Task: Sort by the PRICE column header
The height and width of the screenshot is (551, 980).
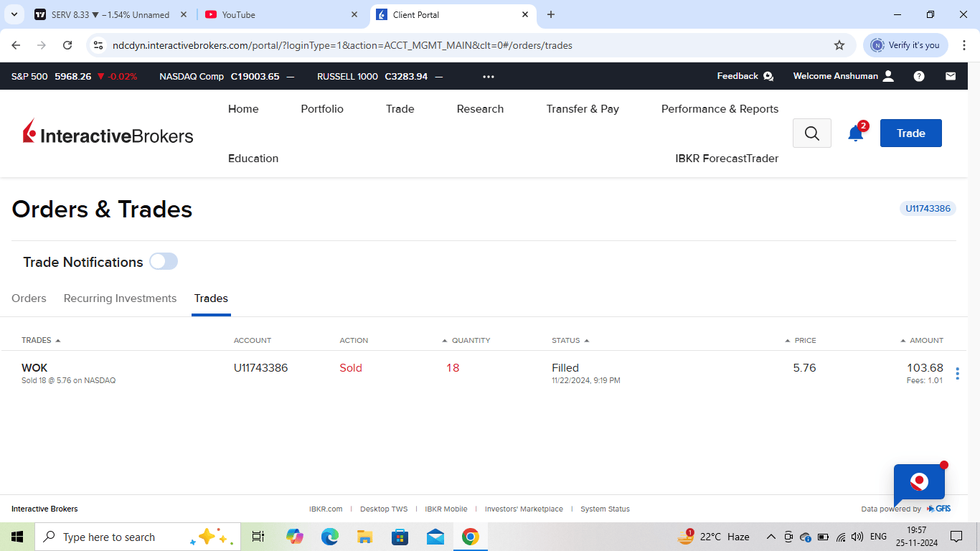Action: click(801, 340)
